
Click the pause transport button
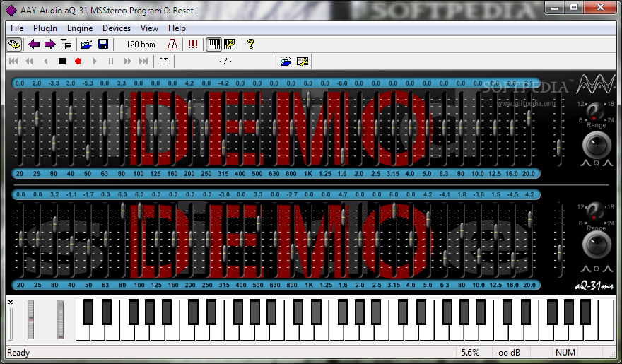click(111, 61)
